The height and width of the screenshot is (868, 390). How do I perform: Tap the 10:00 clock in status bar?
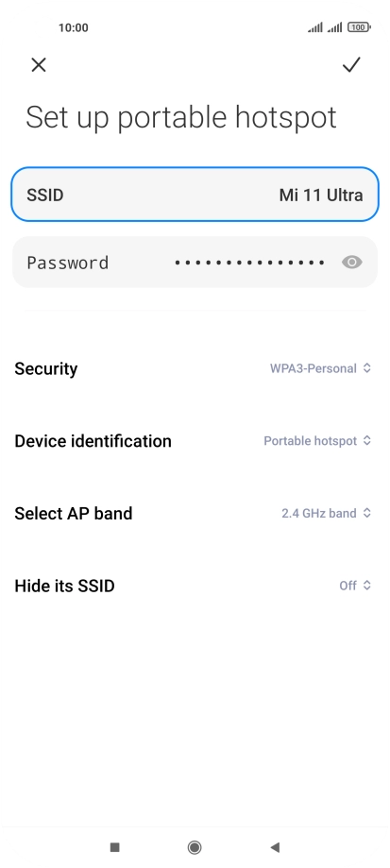73,27
